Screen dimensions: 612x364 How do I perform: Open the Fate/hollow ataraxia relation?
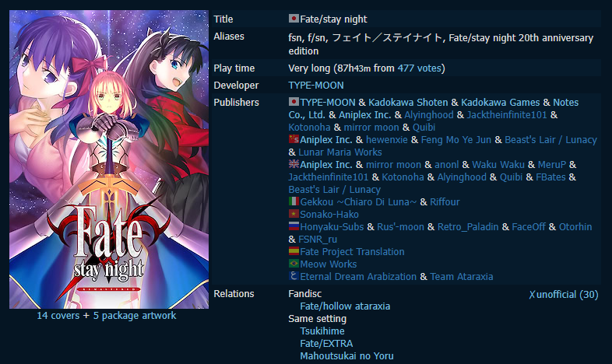click(x=345, y=306)
